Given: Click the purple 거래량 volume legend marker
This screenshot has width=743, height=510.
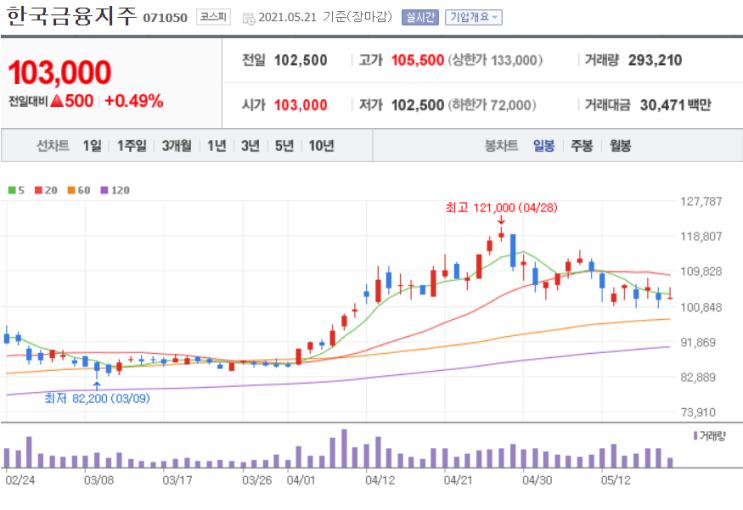Looking at the screenshot, I should pos(695,435).
